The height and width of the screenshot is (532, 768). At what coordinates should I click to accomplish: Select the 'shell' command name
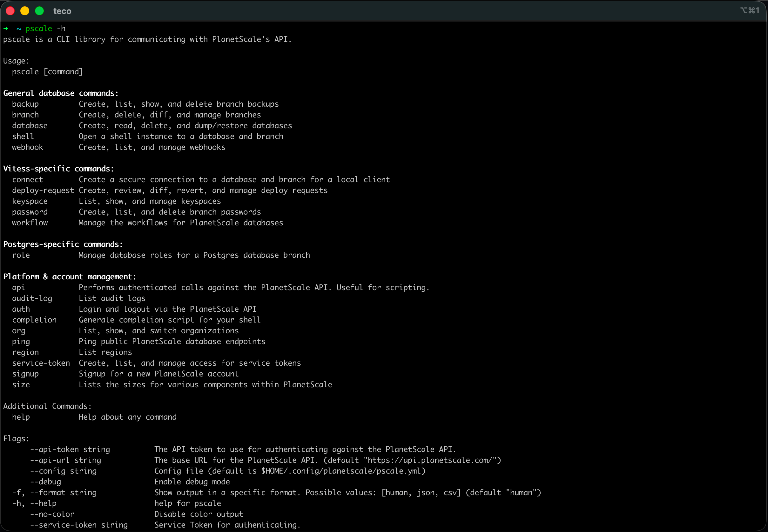point(23,136)
